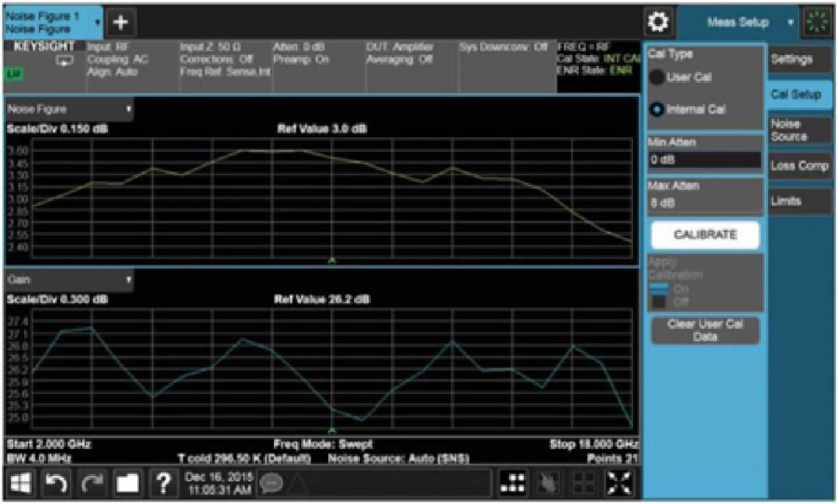Screen dimensions: 838x504
Task: Toggle full screen with expand arrows icon
Action: coord(618,484)
